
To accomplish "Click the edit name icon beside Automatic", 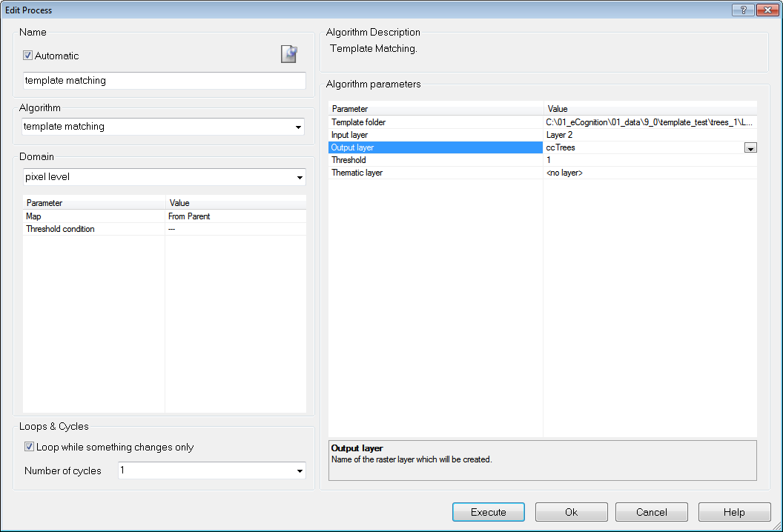I will 288,54.
